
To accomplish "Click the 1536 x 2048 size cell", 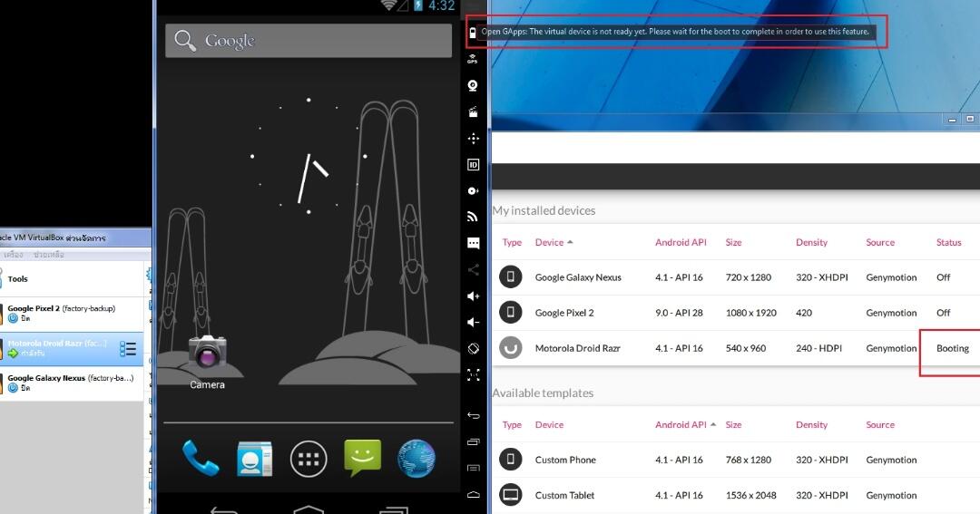I will click(x=750, y=495).
